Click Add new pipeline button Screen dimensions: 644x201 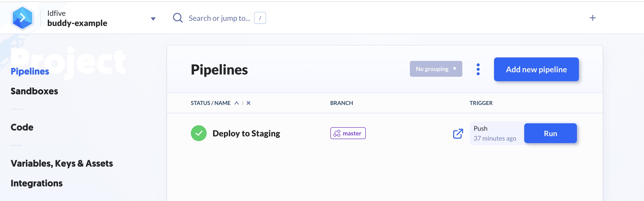tap(536, 69)
